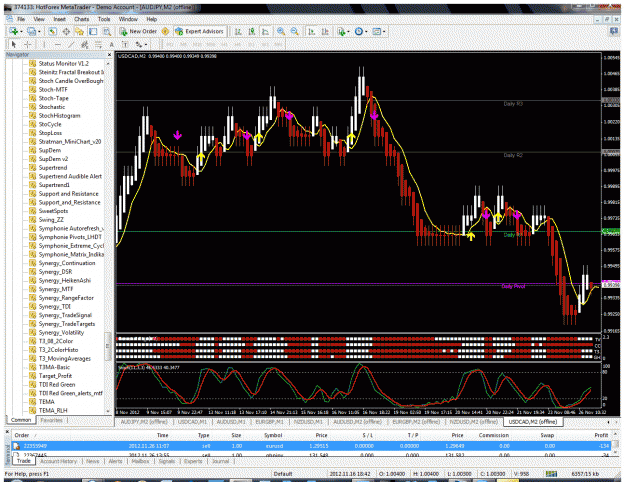The width and height of the screenshot is (625, 482).
Task: Open the EURGBP,M1 chart tab
Action: coord(269,421)
